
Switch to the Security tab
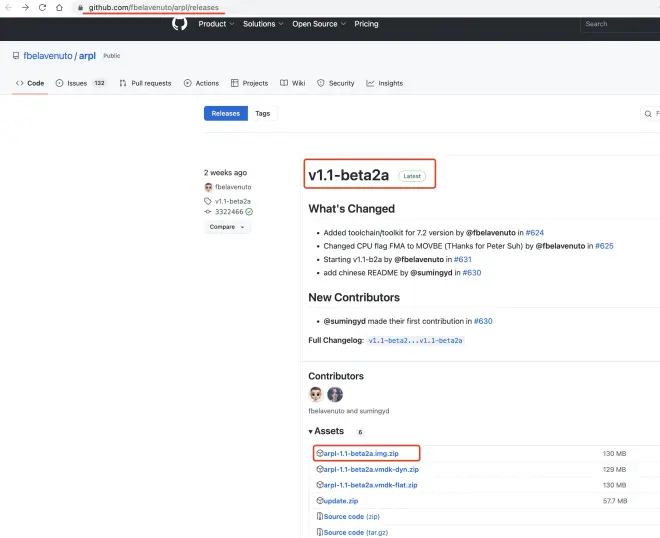coord(336,83)
